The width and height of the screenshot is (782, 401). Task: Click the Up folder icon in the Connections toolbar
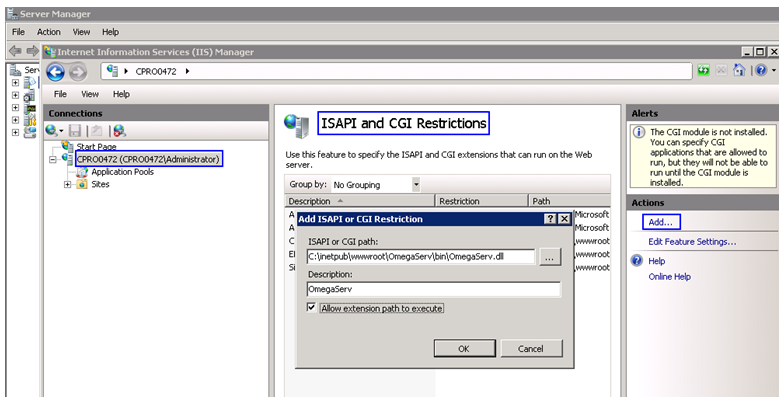coord(97,131)
